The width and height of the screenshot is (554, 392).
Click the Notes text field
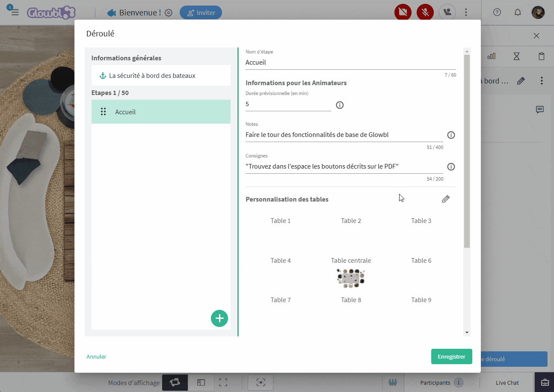(x=344, y=135)
